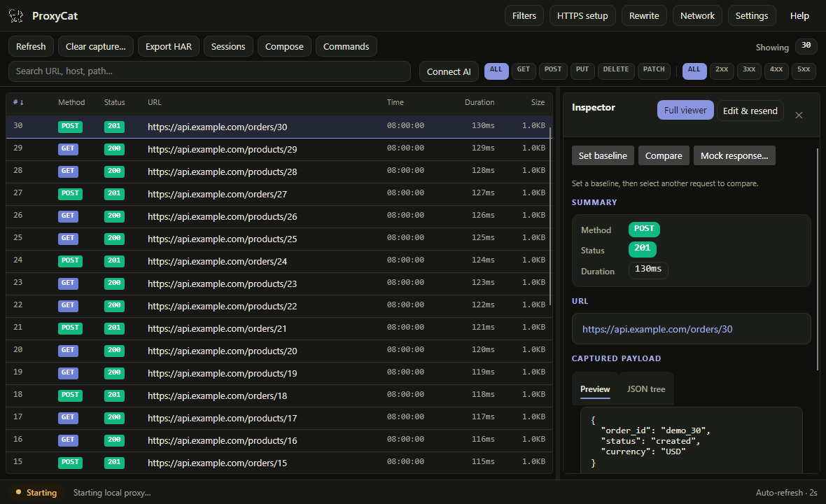Click the Compare button

[664, 155]
